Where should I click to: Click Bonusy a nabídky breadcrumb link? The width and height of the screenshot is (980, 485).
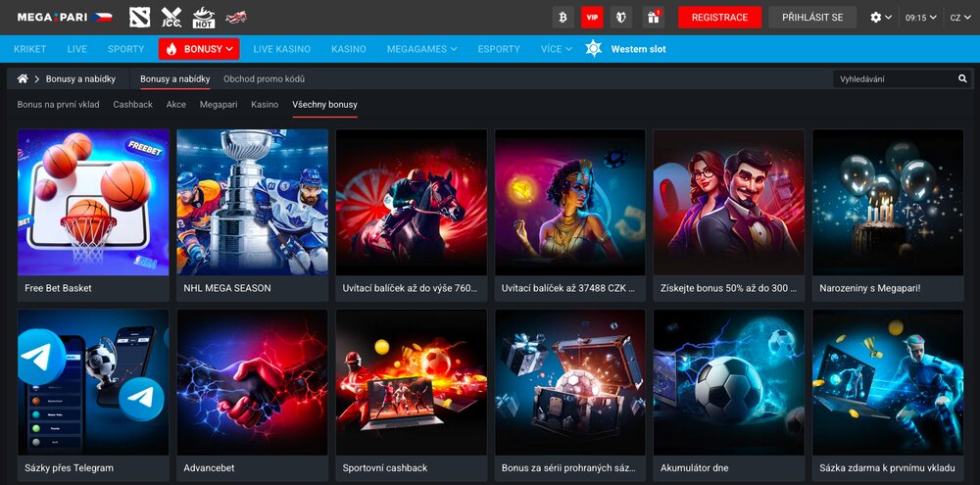[x=80, y=78]
